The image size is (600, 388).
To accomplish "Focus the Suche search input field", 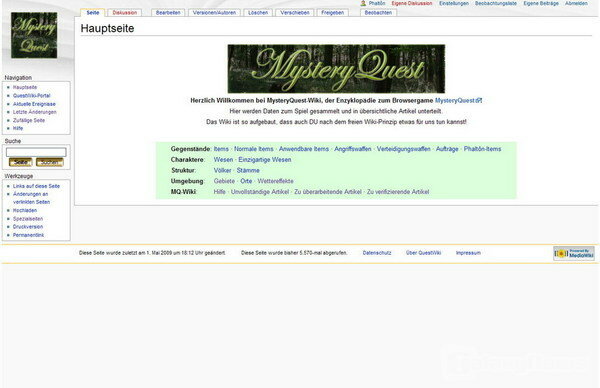I will pyautogui.click(x=36, y=152).
